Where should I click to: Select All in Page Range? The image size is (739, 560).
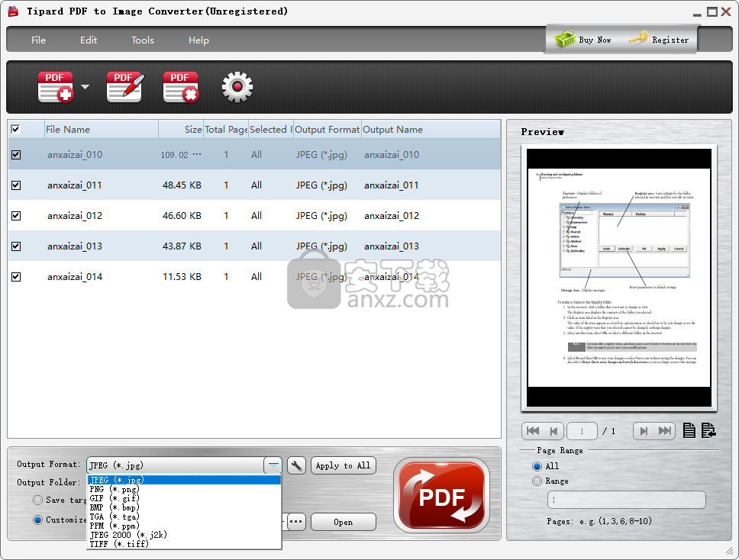[537, 466]
